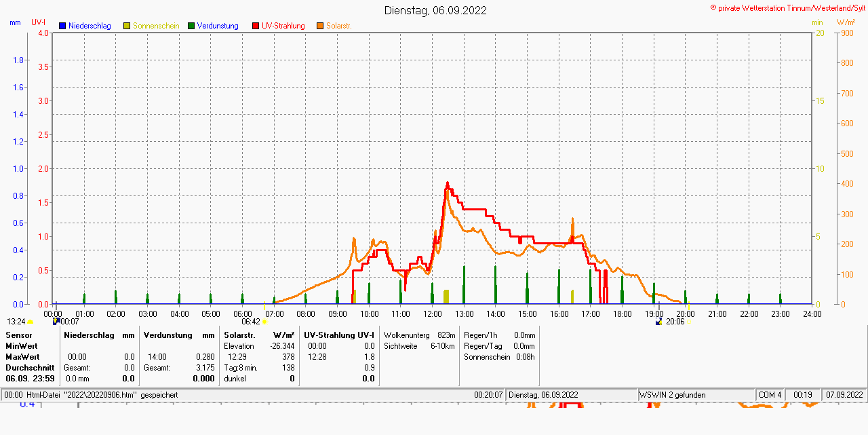Select the 'UV-Strahlung' legend label

point(283,26)
